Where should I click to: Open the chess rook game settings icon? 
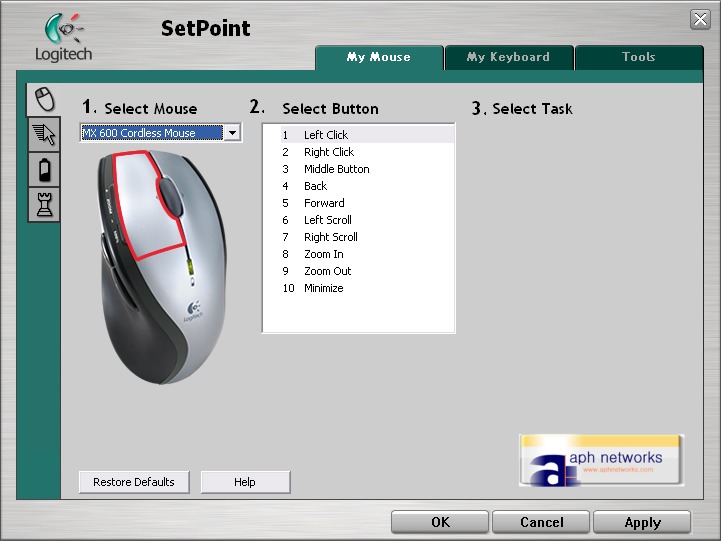coord(44,204)
